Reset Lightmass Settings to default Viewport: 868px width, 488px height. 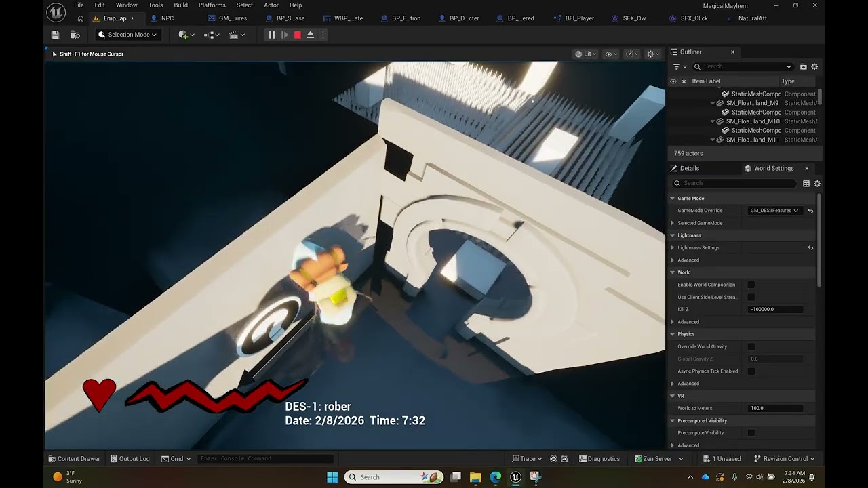click(x=810, y=248)
